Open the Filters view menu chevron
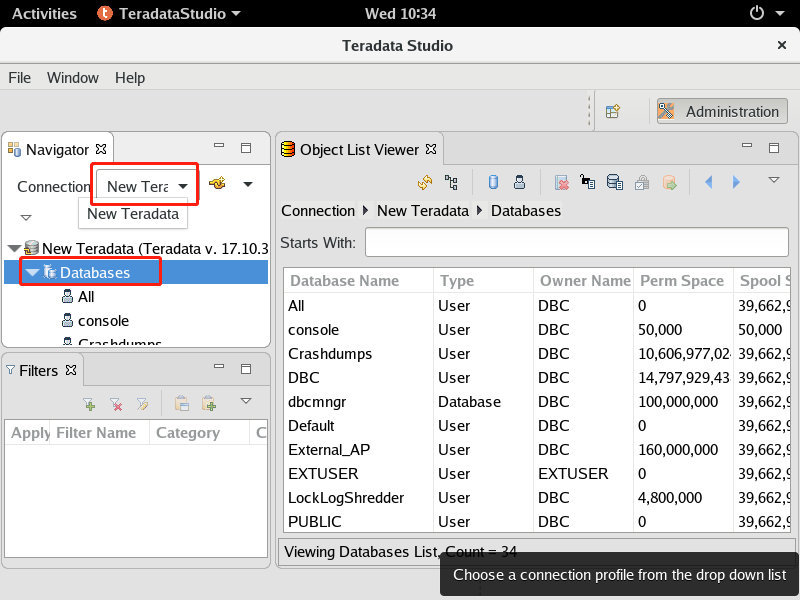 click(245, 402)
